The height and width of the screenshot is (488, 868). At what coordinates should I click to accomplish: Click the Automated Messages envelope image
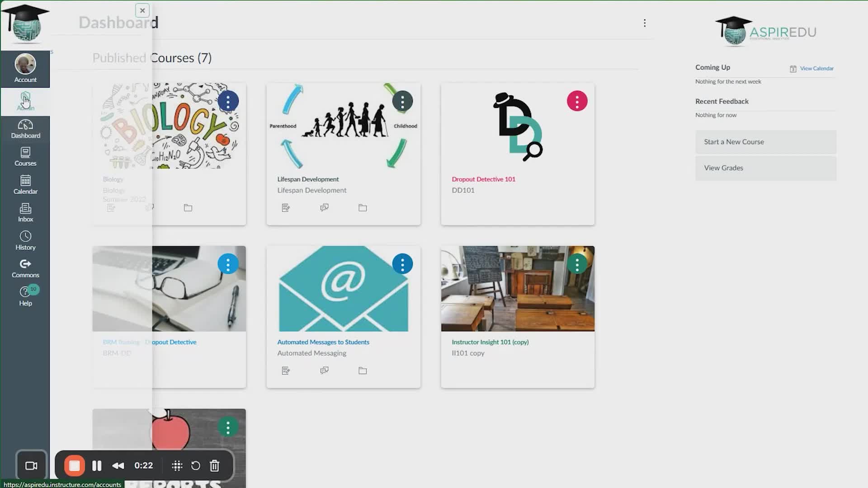[344, 289]
